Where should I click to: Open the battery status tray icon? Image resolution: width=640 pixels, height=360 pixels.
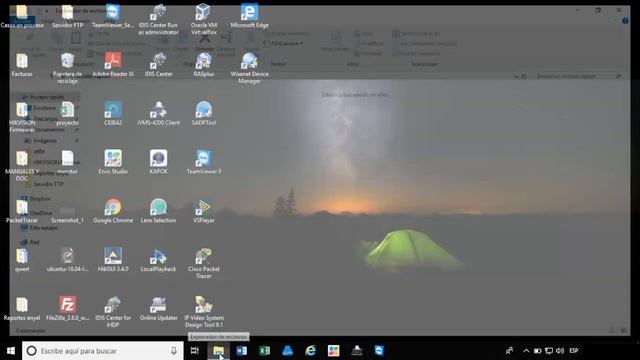click(x=538, y=351)
